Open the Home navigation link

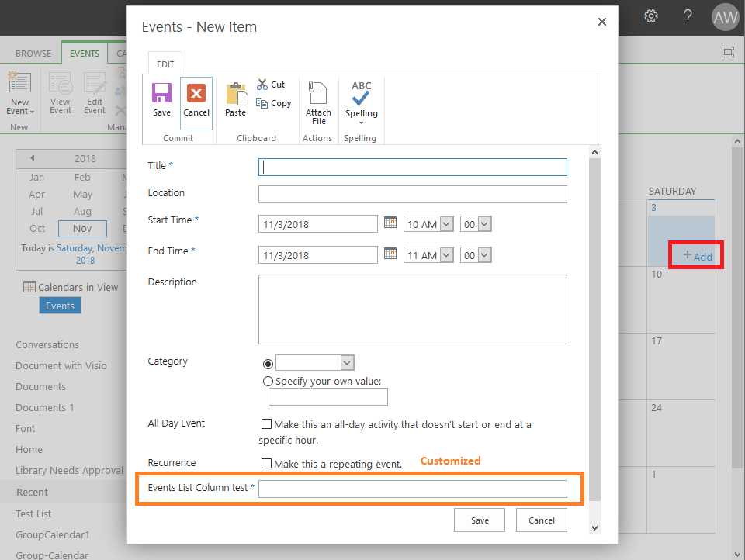point(29,449)
